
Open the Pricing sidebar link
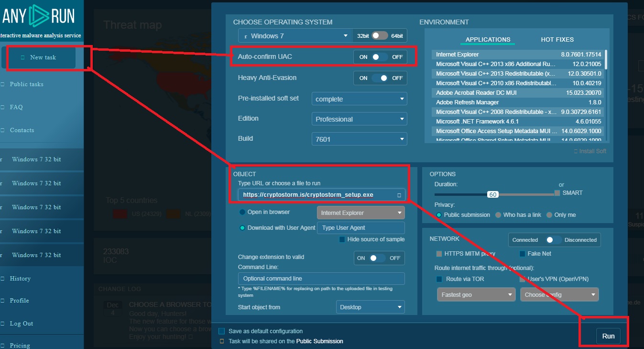[20, 345]
